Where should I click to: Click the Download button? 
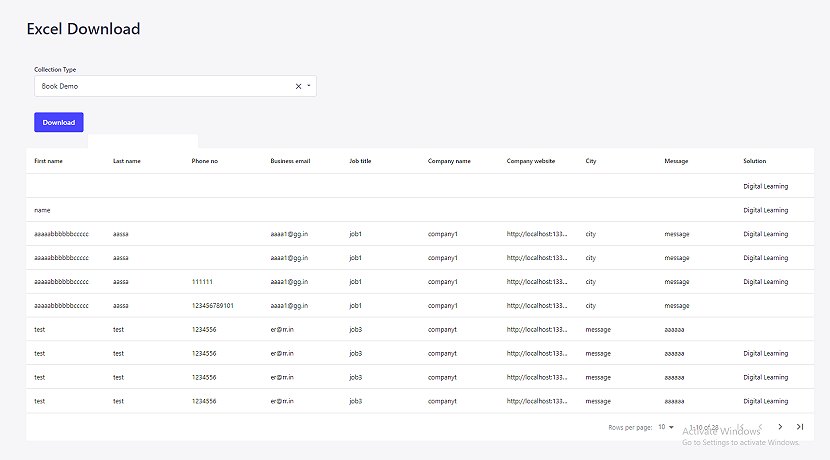coord(59,122)
